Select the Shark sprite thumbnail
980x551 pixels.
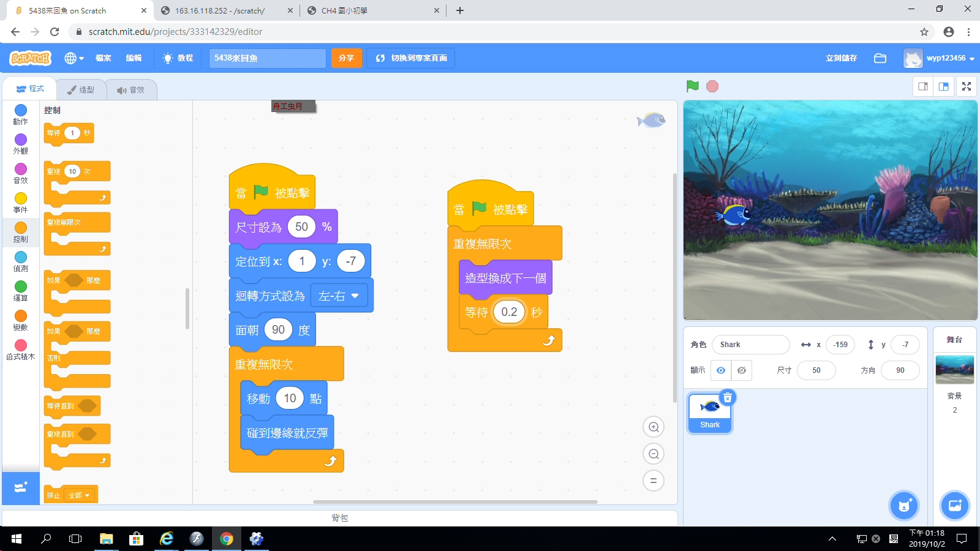(710, 413)
